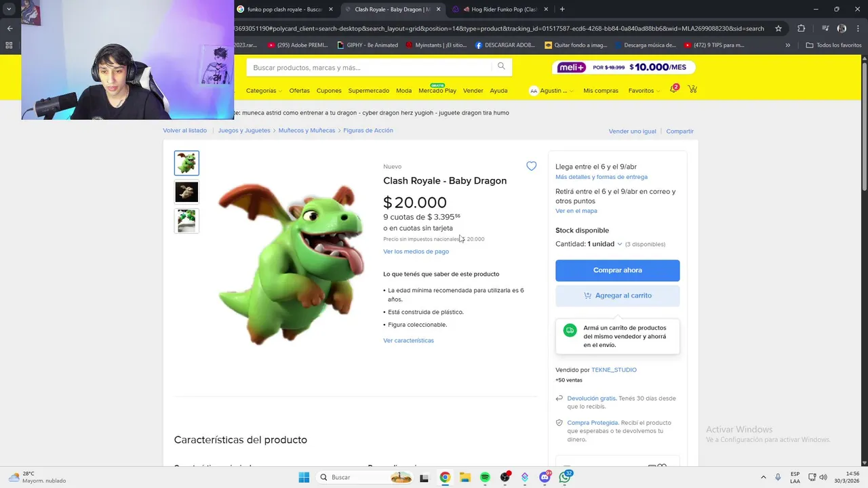Image resolution: width=868 pixels, height=488 pixels.
Task: Show more bookmarks overflow chevron
Action: [x=788, y=45]
